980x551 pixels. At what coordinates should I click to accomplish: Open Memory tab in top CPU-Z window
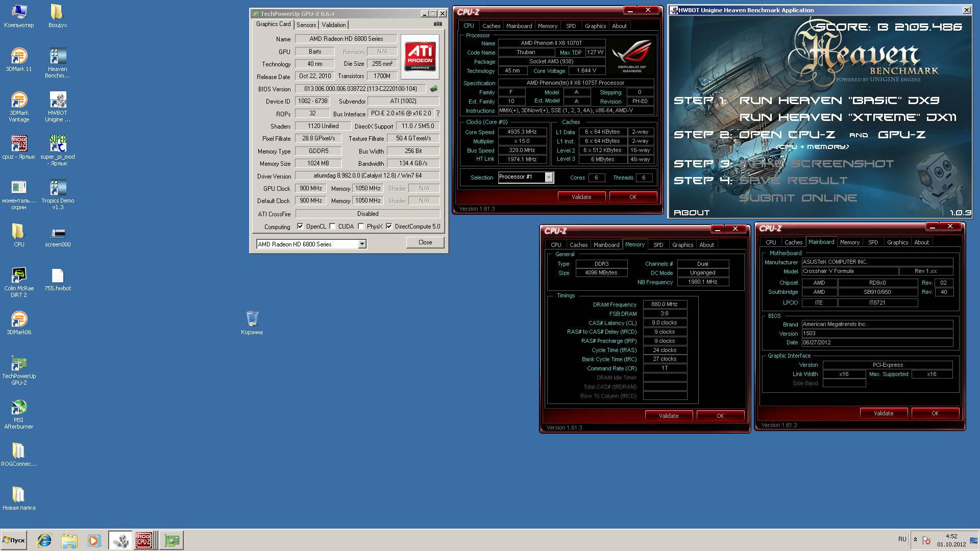[x=547, y=26]
